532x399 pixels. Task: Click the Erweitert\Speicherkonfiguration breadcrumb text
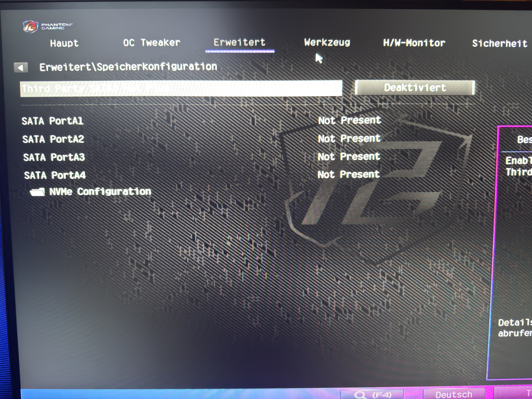(x=128, y=67)
